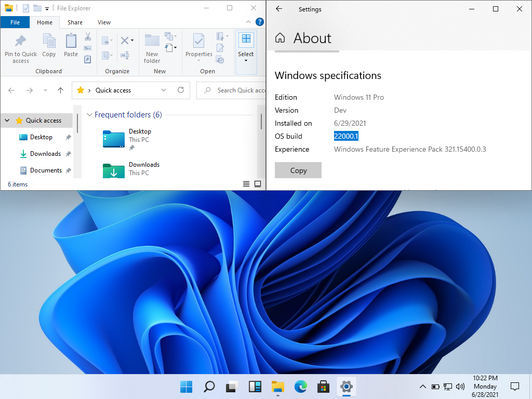This screenshot has height=399, width=532.
Task: Switch to the View ribbon tab
Action: click(x=104, y=22)
